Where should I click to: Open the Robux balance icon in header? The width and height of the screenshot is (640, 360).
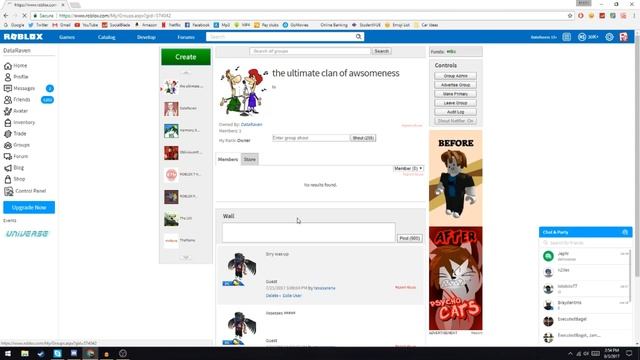(x=582, y=37)
